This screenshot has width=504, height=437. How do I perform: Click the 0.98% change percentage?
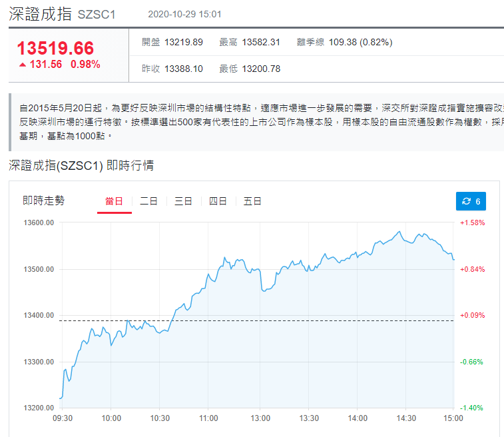(x=85, y=65)
